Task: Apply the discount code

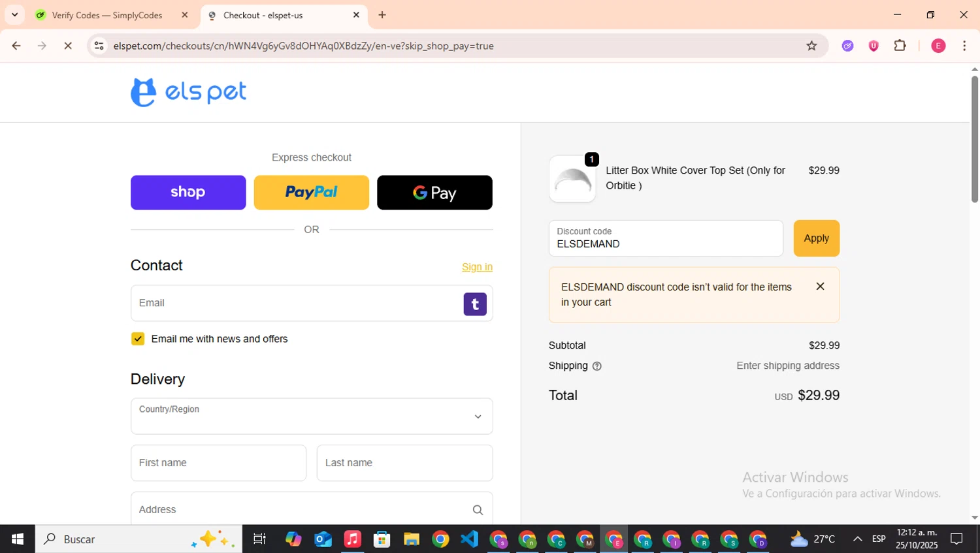Action: click(817, 238)
